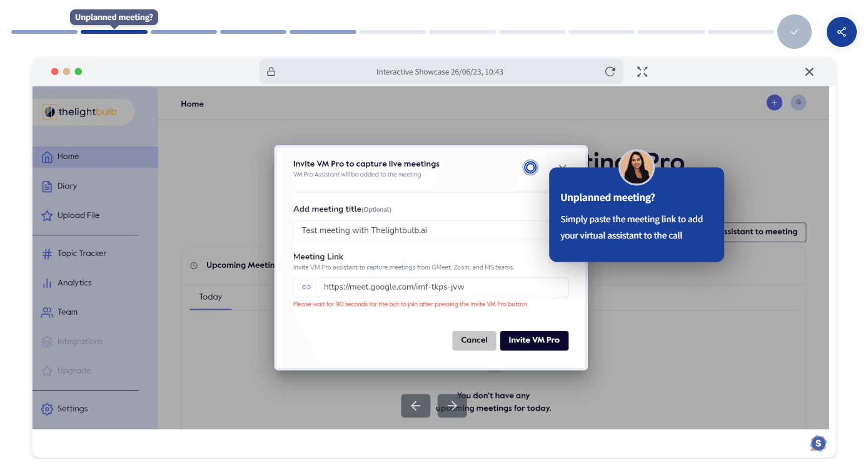Click the padlock icon in address bar
Image resolution: width=868 pixels, height=467 pixels.
click(271, 71)
